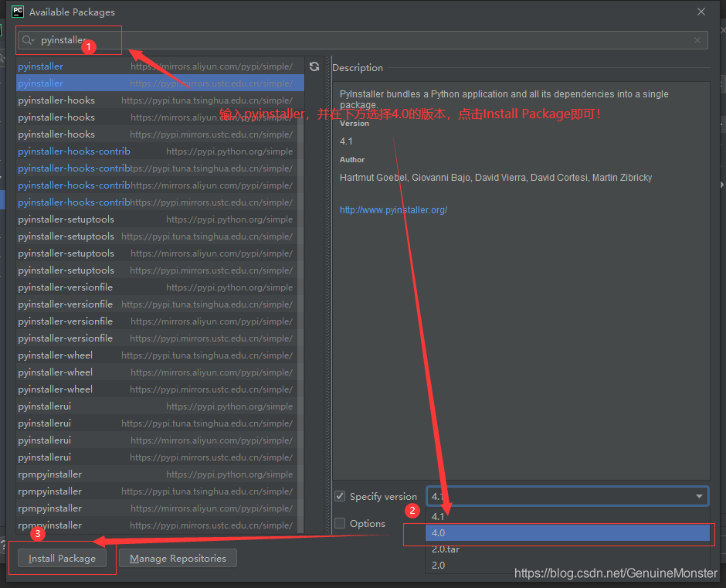The image size is (726, 588).
Task: Click the reload package list icon
Action: coord(314,66)
